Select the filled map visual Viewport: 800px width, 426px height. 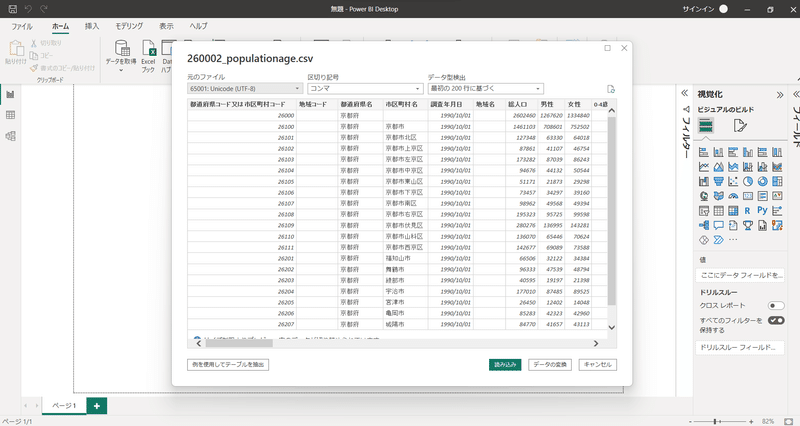pyautogui.click(x=718, y=196)
